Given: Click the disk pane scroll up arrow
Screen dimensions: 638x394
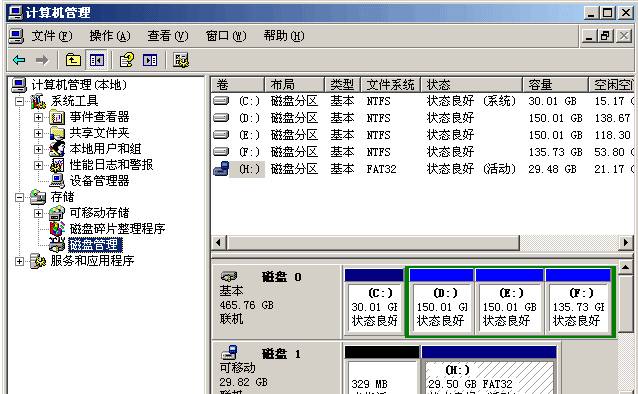Looking at the screenshot, I should [626, 268].
